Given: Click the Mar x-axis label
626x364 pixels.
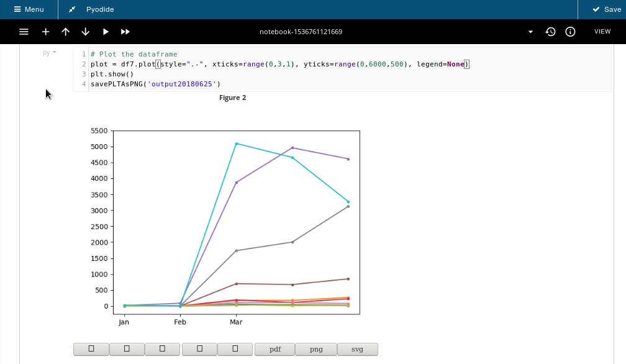Looking at the screenshot, I should (236, 322).
